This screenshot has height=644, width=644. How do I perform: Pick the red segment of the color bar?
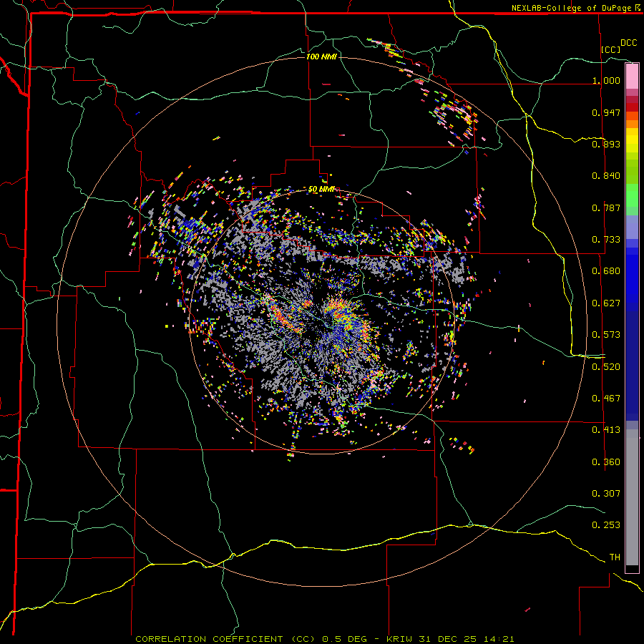click(x=632, y=107)
